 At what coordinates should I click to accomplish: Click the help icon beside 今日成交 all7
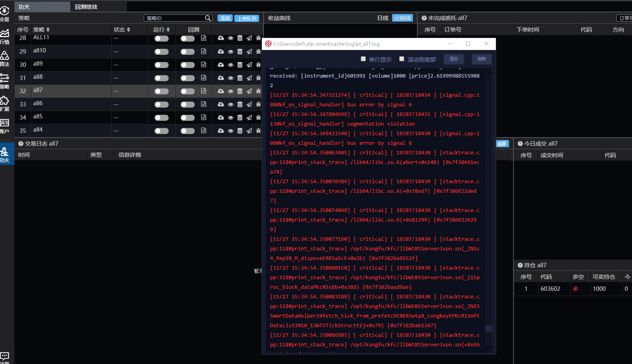coord(520,144)
